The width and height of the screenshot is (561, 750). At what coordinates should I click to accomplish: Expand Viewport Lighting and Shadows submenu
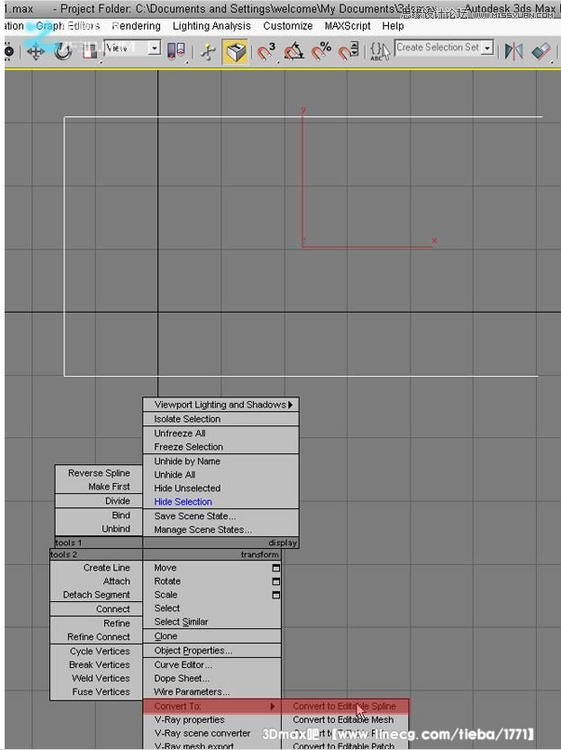(221, 405)
